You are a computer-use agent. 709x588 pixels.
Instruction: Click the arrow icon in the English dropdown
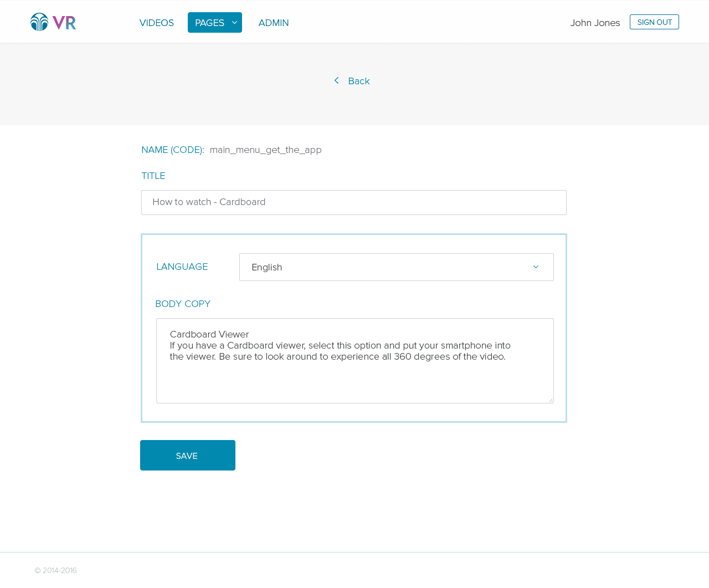point(536,267)
